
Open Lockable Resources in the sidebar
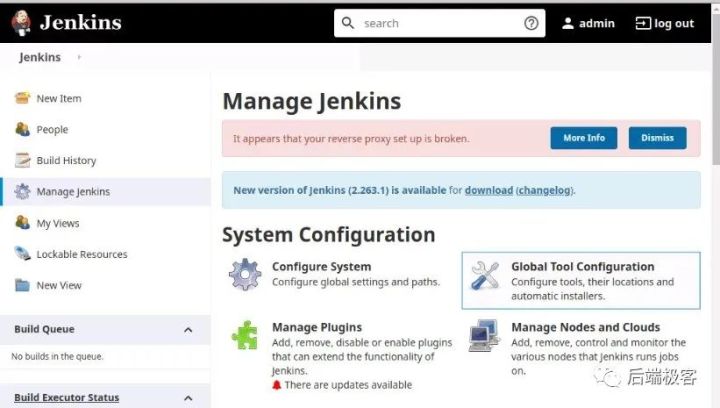point(82,254)
